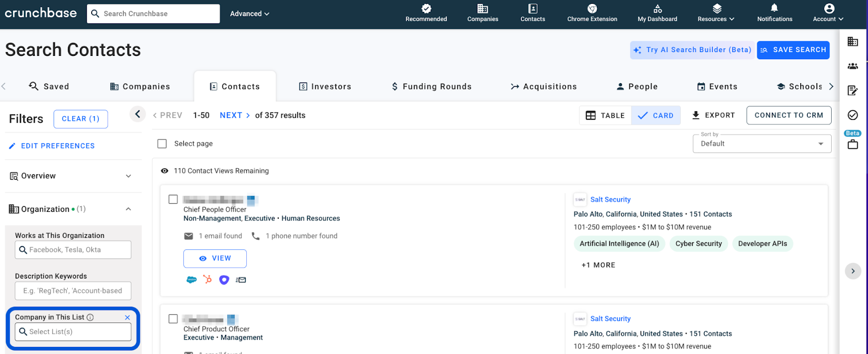The width and height of the screenshot is (868, 354).
Task: Click the phone icon beside 1 phone number found
Action: (x=256, y=236)
